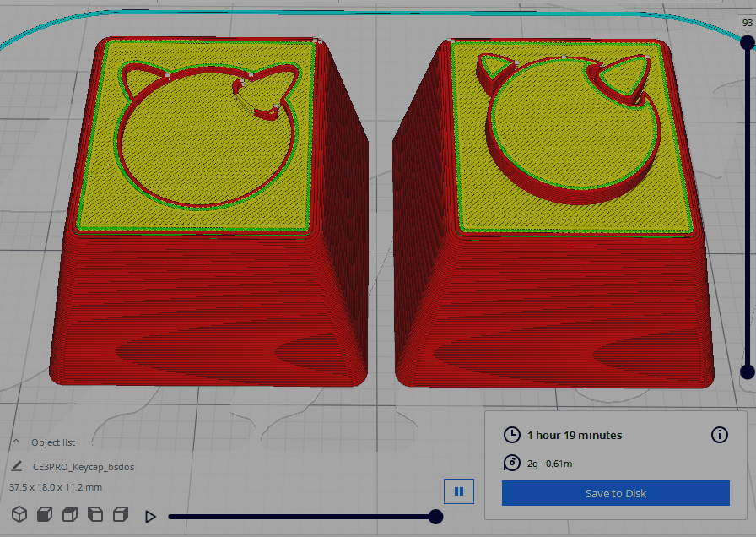Select the 3D perspective view cube icon
The width and height of the screenshot is (756, 537).
[19, 514]
